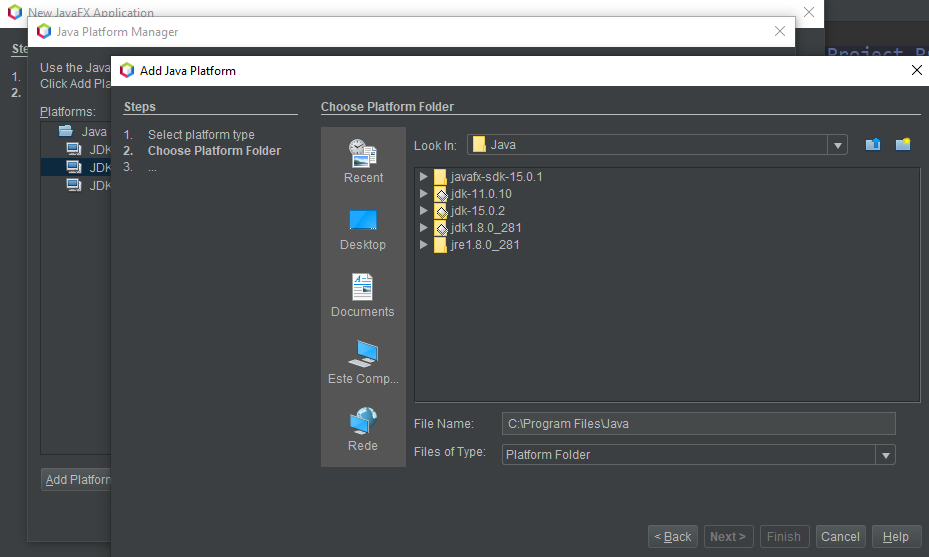Click the File Name input field
Screen dimensions: 929x557
[699, 424]
